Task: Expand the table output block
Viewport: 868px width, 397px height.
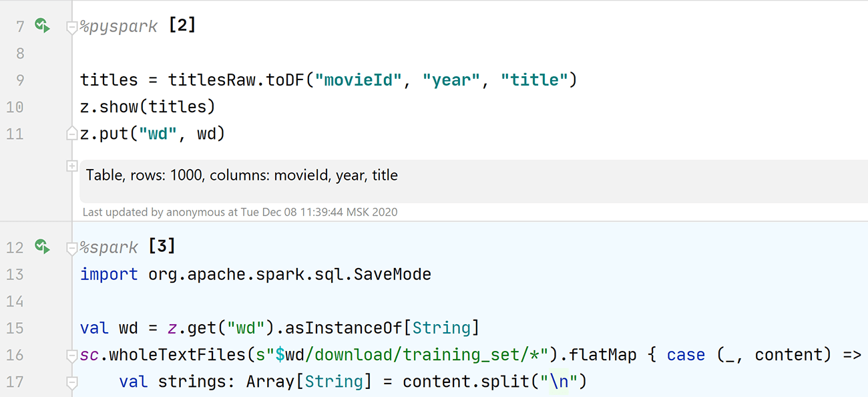Action: pos(72,166)
